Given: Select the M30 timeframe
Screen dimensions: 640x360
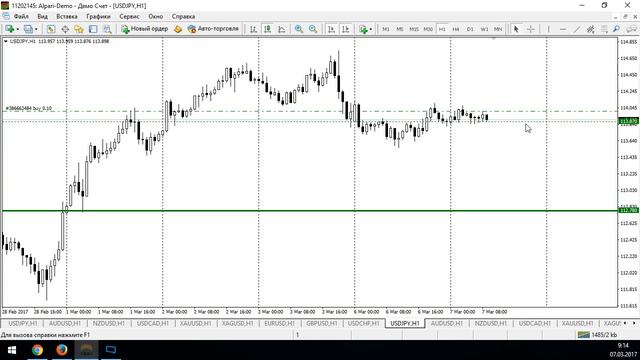Looking at the screenshot, I should 428,29.
